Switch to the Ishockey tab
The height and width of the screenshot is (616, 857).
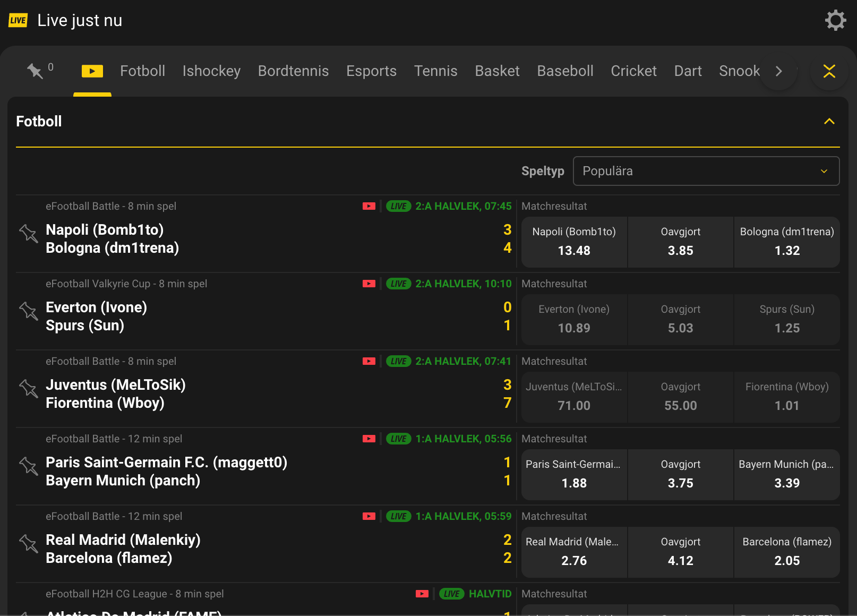point(211,71)
